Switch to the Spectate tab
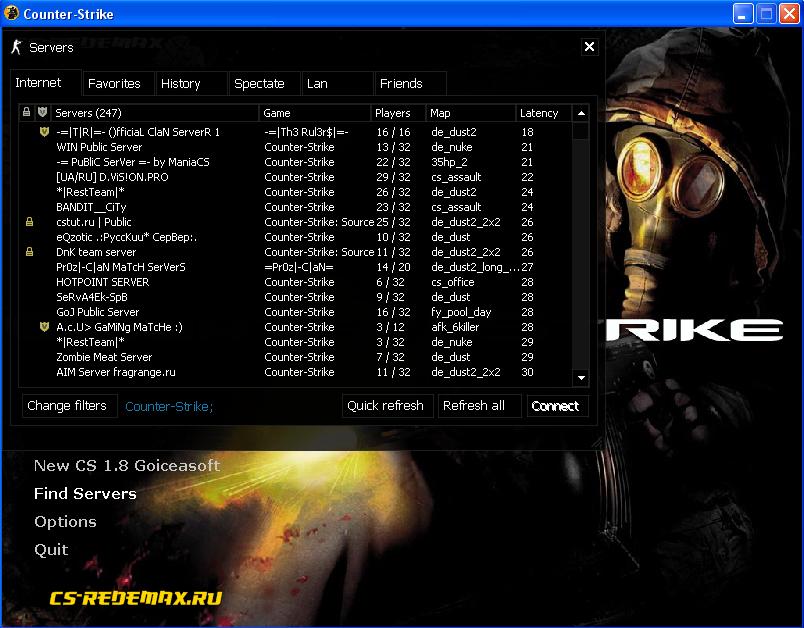The height and width of the screenshot is (628, 804). coord(265,84)
